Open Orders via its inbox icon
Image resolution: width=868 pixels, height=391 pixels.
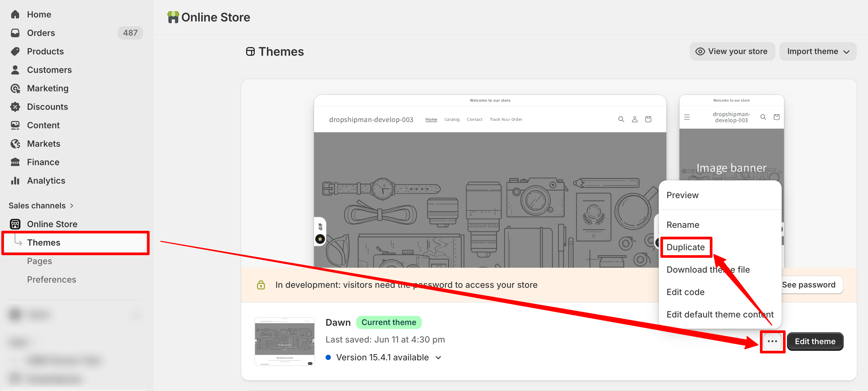15,33
